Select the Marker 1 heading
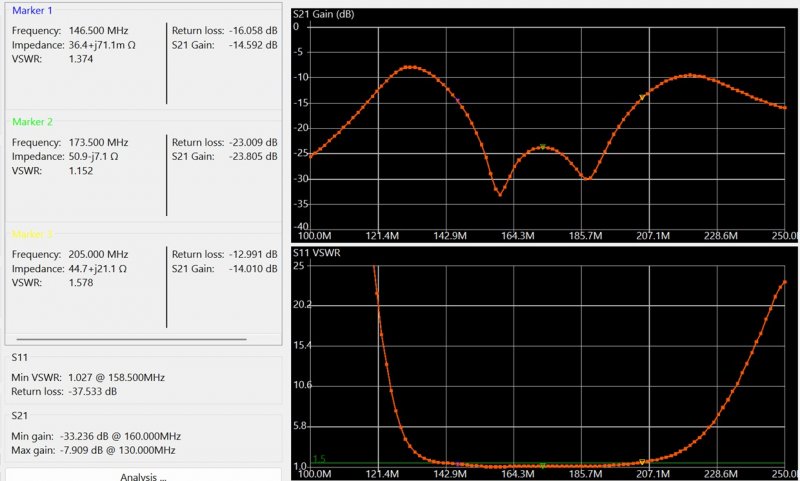This screenshot has width=800, height=481. coord(33,11)
